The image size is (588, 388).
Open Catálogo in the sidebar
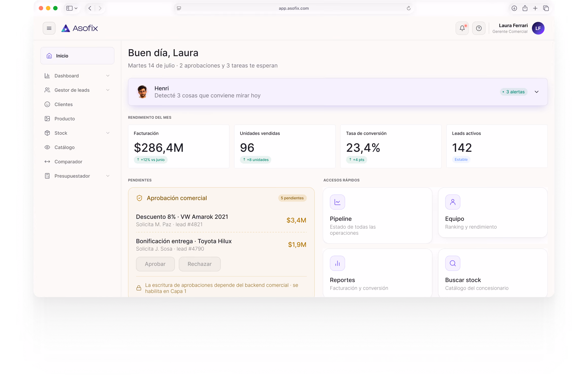(77, 147)
